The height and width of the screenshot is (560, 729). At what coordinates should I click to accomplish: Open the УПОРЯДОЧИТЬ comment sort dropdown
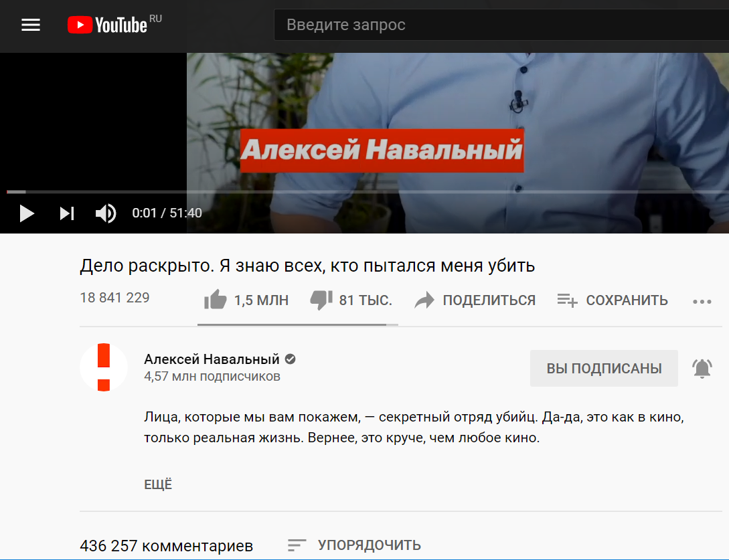[354, 545]
